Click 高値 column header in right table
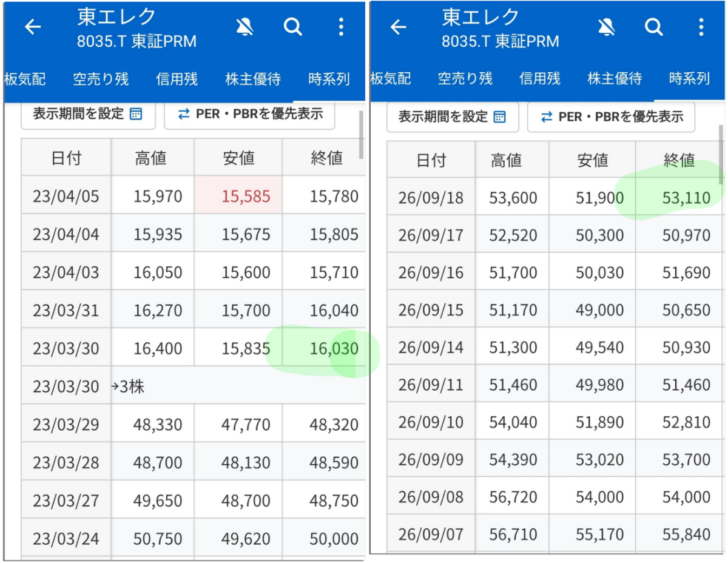This screenshot has height=563, width=728. (x=512, y=160)
